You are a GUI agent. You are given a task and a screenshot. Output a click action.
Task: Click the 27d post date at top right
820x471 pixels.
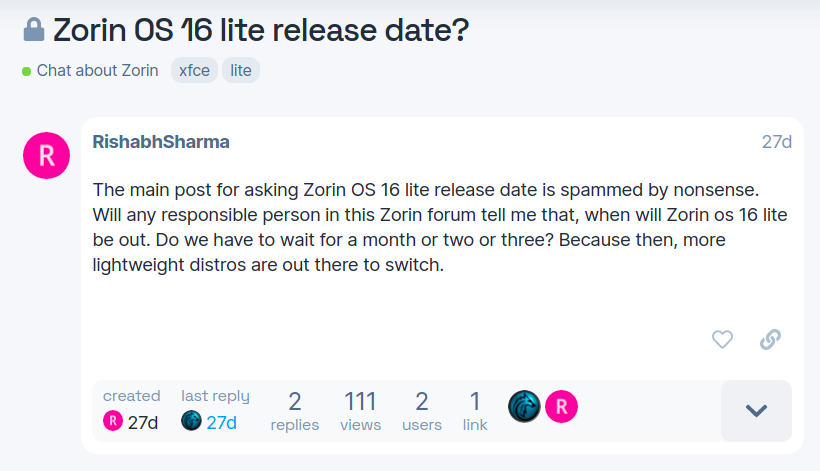(x=776, y=142)
